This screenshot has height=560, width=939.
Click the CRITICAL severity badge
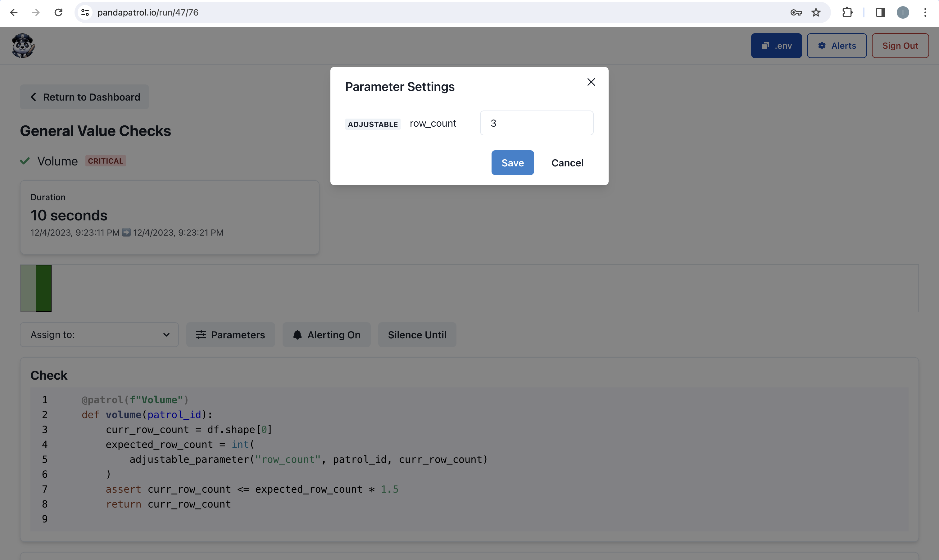pyautogui.click(x=106, y=161)
